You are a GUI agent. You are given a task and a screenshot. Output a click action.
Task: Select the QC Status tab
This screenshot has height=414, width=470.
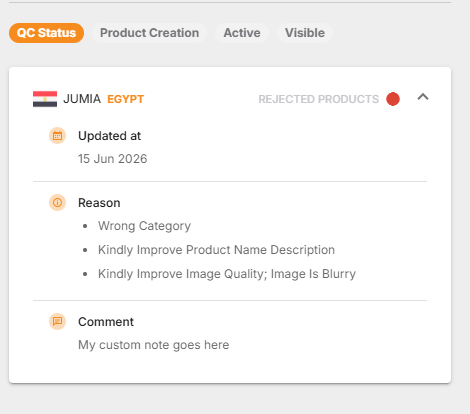[46, 33]
